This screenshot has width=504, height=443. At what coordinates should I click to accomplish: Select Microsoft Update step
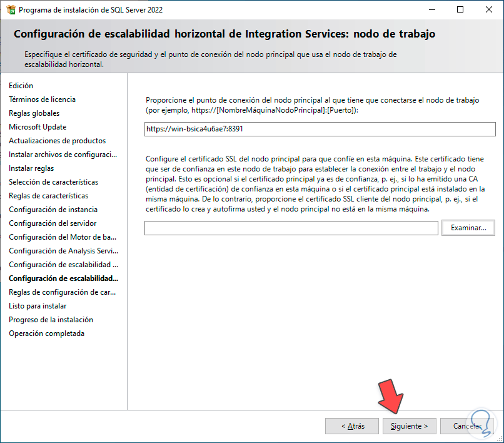pos(38,127)
